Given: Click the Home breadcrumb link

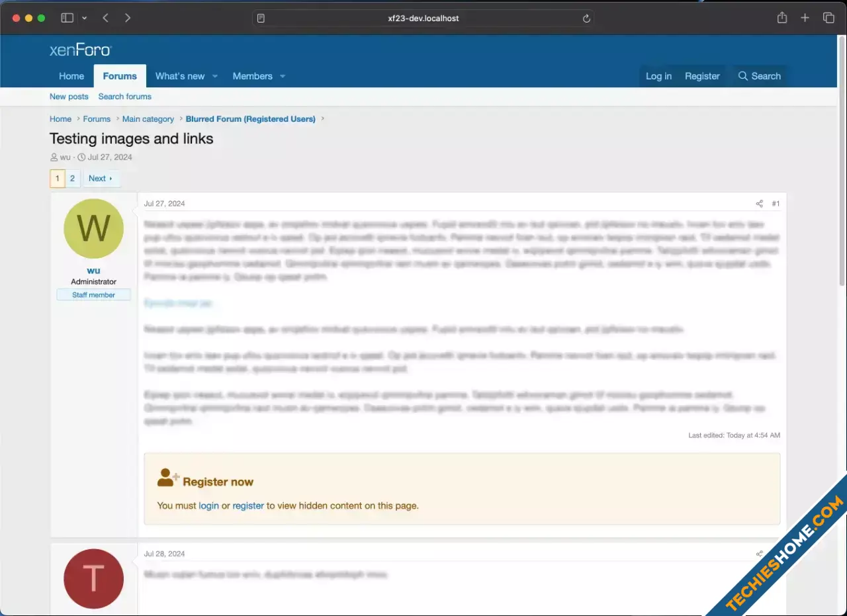Looking at the screenshot, I should point(60,119).
